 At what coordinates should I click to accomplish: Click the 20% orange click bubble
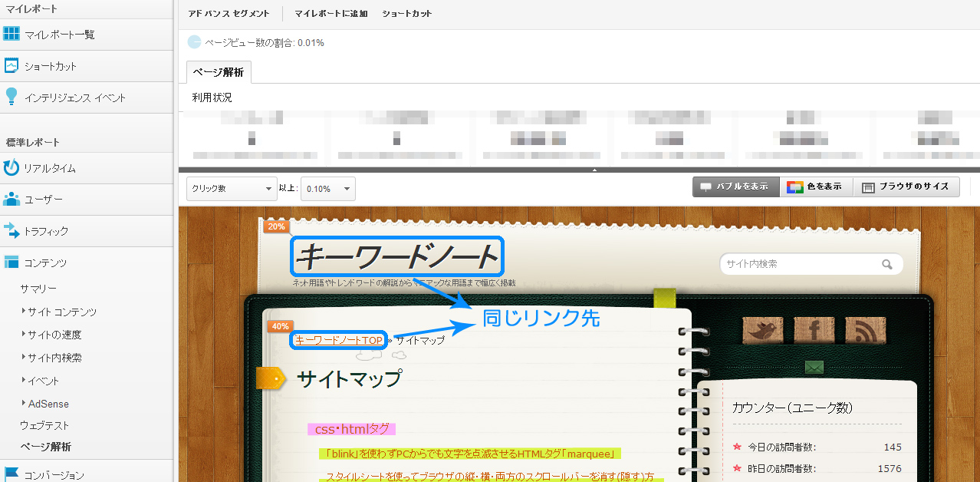tap(276, 226)
